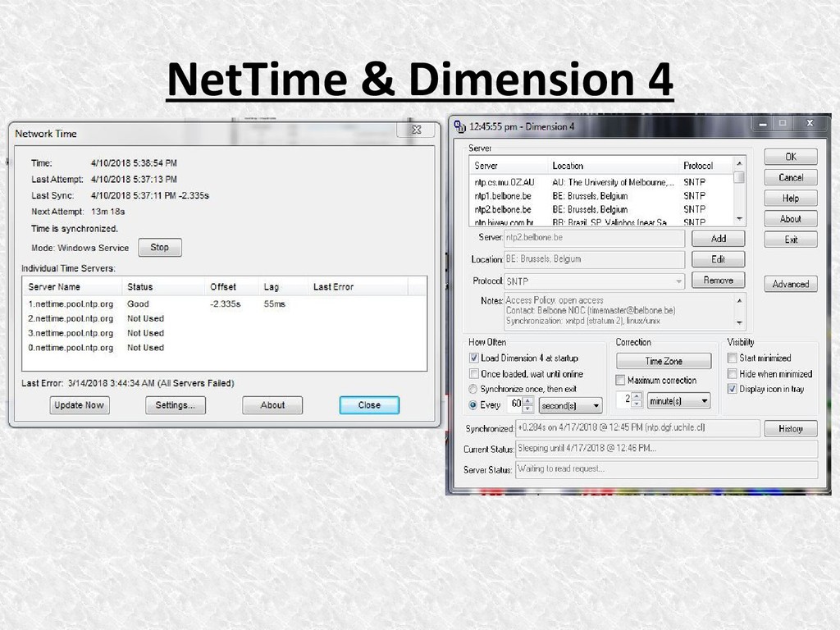840x630 pixels.
Task: Click the Remove server button
Action: coord(719,281)
